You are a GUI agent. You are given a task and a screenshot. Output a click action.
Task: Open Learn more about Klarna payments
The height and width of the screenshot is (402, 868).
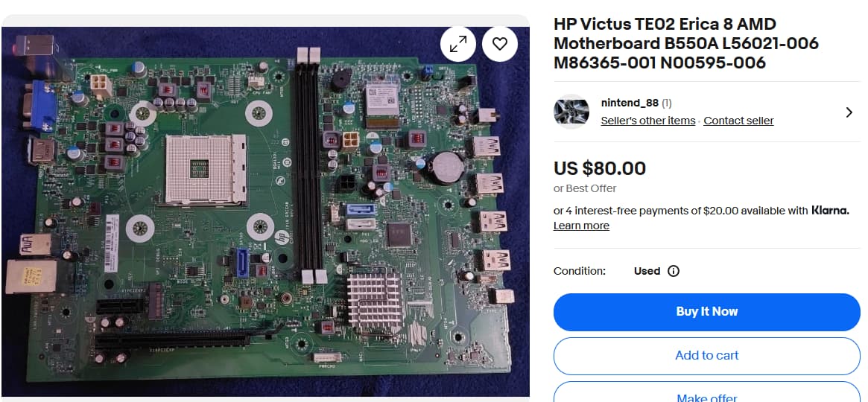(581, 226)
